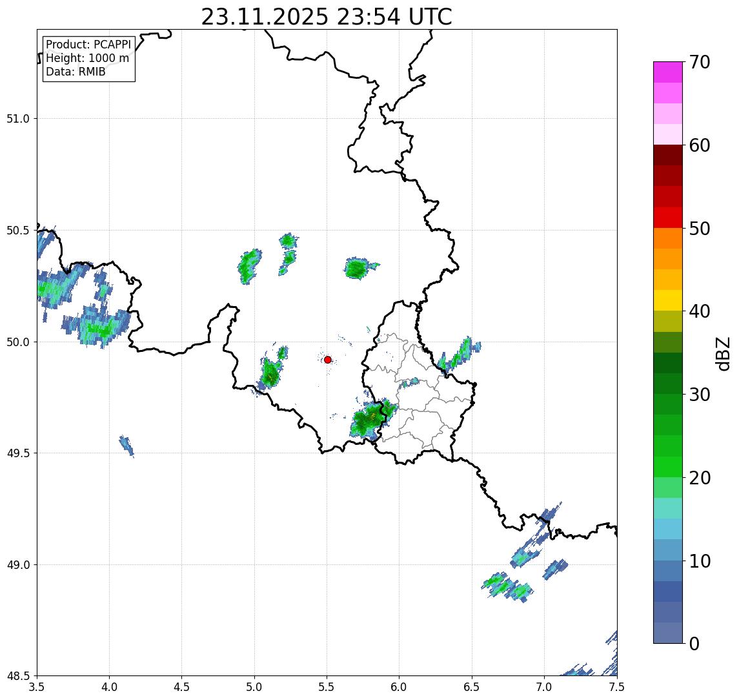The width and height of the screenshot is (739, 700).
Task: Click the latitude axis label 49.5
Action: (x=18, y=453)
